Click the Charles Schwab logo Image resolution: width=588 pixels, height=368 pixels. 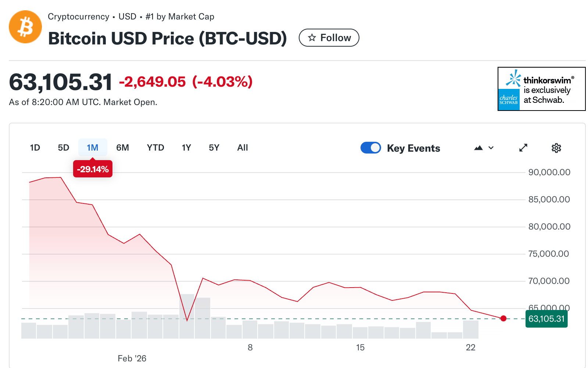(x=509, y=100)
